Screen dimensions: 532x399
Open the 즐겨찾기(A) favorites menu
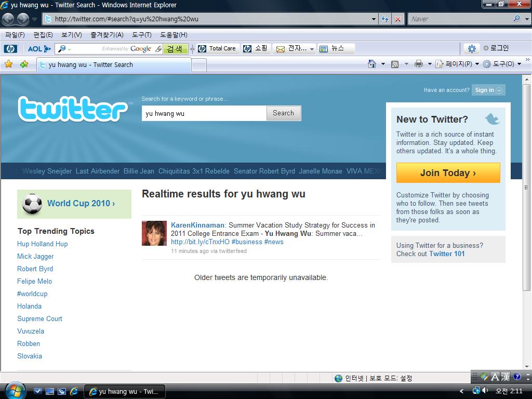(107, 35)
